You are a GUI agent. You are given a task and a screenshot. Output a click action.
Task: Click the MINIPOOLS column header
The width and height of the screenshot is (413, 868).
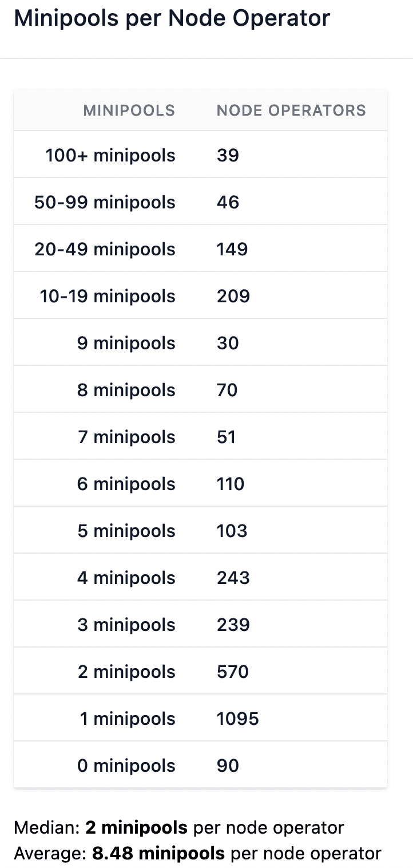pos(129,110)
